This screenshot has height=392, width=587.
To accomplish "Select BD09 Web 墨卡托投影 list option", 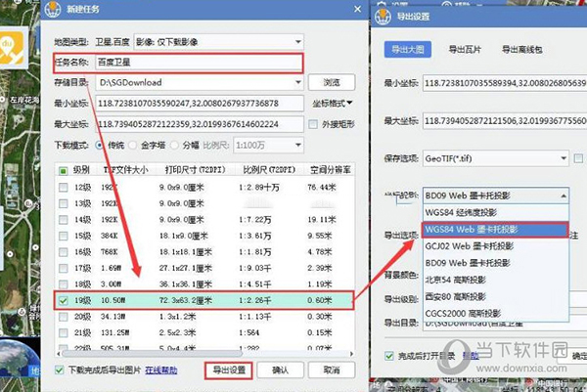I will [x=496, y=263].
